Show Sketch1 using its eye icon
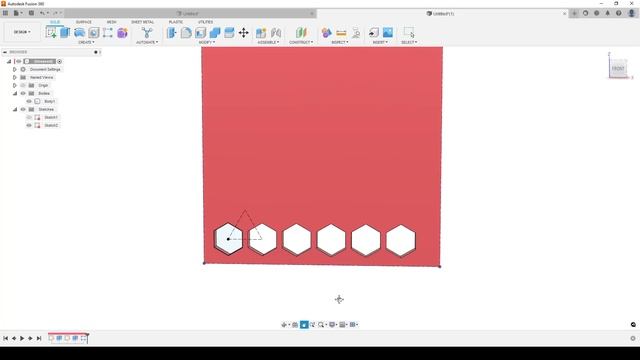This screenshot has height=360, width=640. 29,118
